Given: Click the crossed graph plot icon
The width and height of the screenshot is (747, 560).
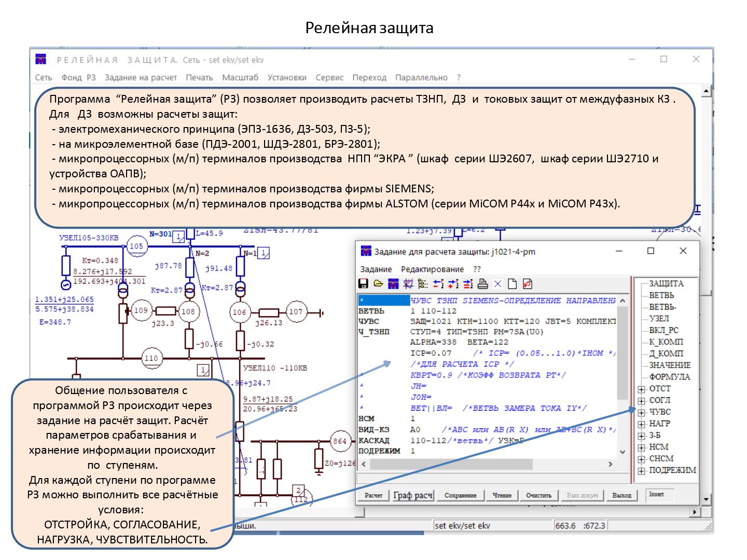Looking at the screenshot, I should [x=408, y=284].
